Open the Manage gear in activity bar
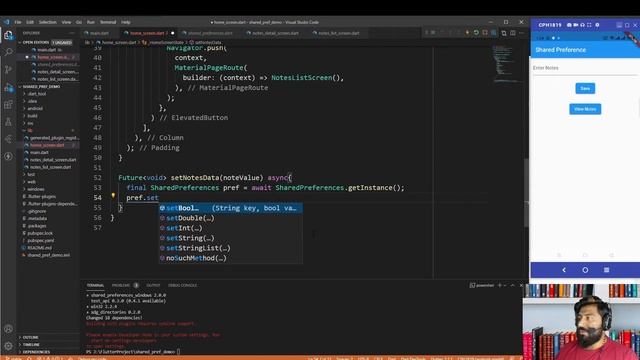This screenshot has height=360, width=640. [x=8, y=346]
